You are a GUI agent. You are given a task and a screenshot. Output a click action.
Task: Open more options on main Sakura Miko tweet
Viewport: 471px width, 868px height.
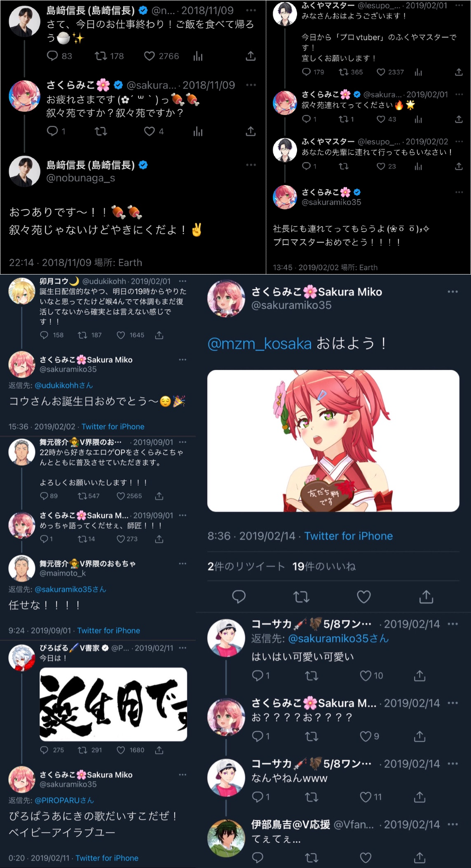coord(452,291)
